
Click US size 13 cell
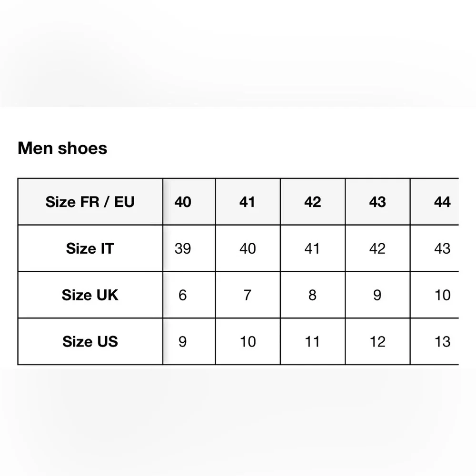point(435,341)
